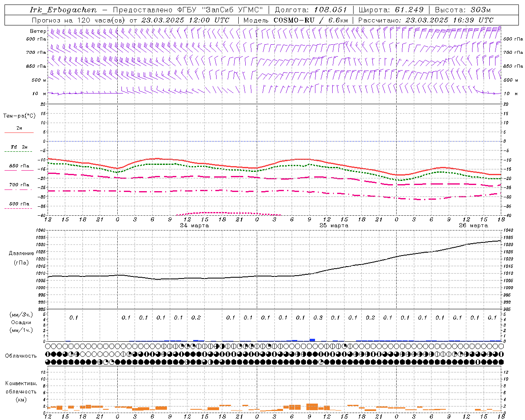Click the 26 марта date label
This screenshot has width=525, height=420.
pos(473,226)
